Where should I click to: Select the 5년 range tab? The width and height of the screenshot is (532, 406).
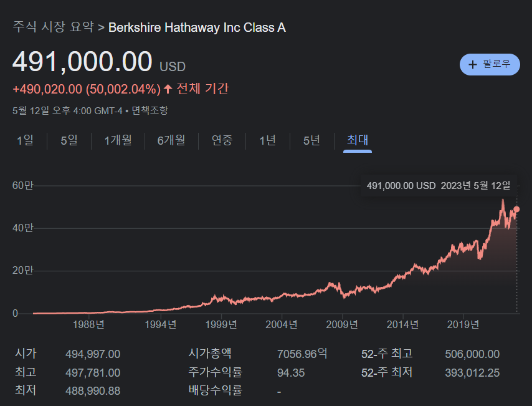coord(311,140)
